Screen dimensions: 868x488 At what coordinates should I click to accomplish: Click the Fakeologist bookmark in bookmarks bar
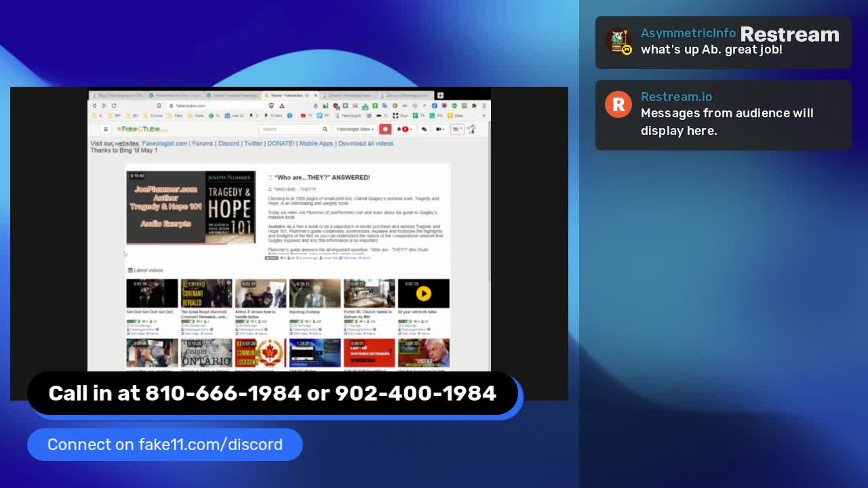pos(348,116)
